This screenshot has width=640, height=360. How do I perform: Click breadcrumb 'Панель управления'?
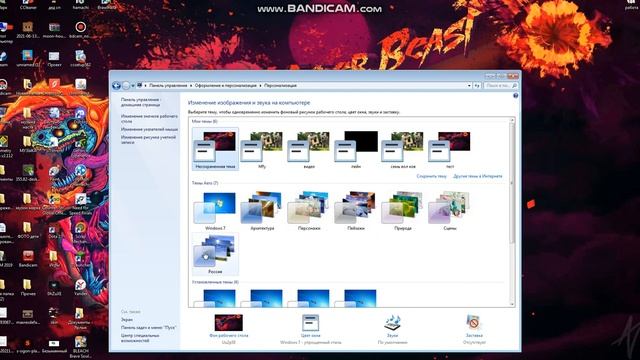[x=168, y=86]
